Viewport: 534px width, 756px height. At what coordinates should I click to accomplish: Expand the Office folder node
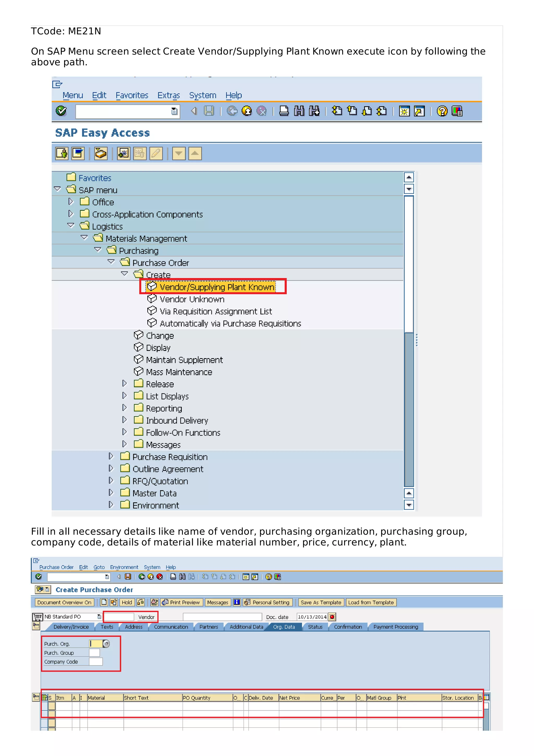pos(70,201)
